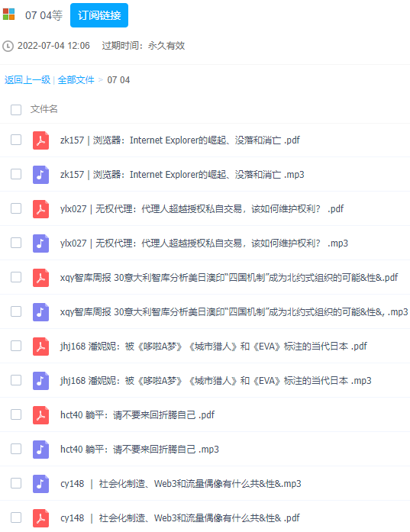Click the clock icon beside 2022-07-04 date
The width and height of the screenshot is (410, 532).
(8, 46)
